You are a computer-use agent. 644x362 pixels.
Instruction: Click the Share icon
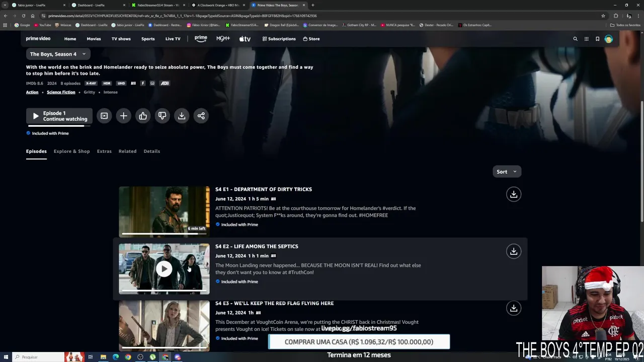pos(201,116)
